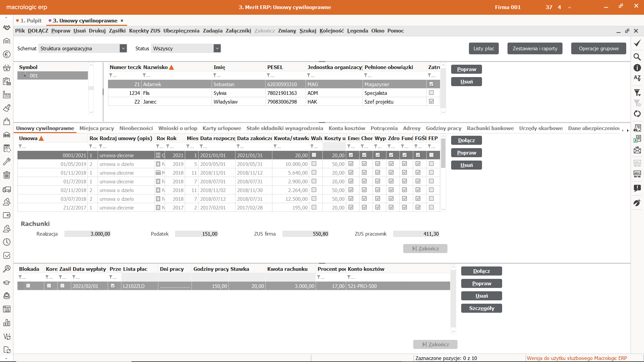The width and height of the screenshot is (644, 362).
Task: Click the funnel filter icon
Action: click(x=637, y=93)
